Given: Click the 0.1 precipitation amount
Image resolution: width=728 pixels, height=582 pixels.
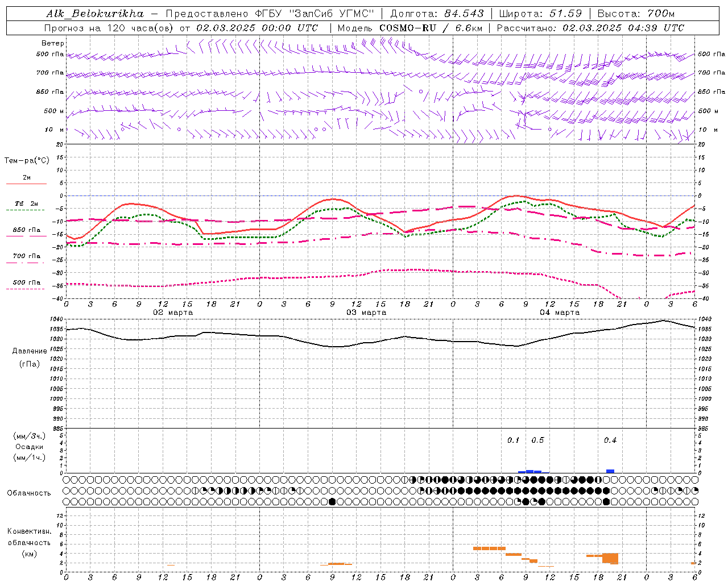Looking at the screenshot, I should pyautogui.click(x=513, y=440).
